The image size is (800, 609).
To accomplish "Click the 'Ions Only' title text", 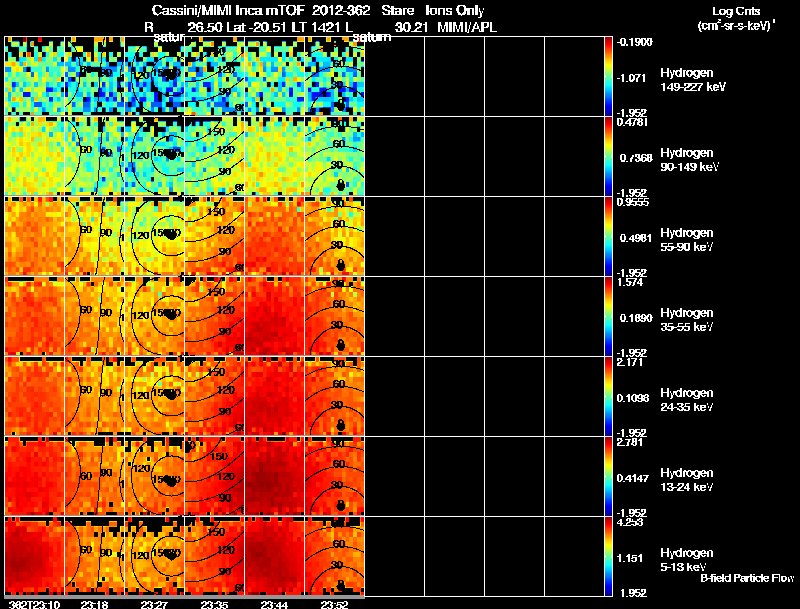I will [x=454, y=10].
